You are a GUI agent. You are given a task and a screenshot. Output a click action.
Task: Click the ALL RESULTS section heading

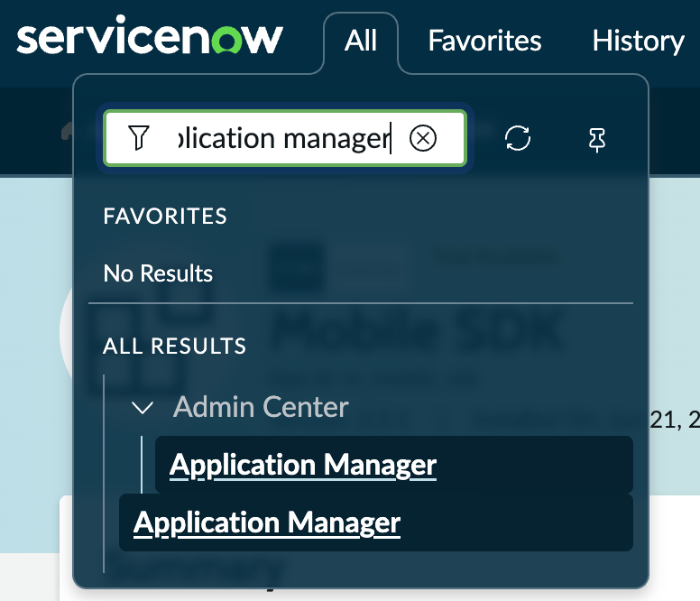tap(175, 346)
